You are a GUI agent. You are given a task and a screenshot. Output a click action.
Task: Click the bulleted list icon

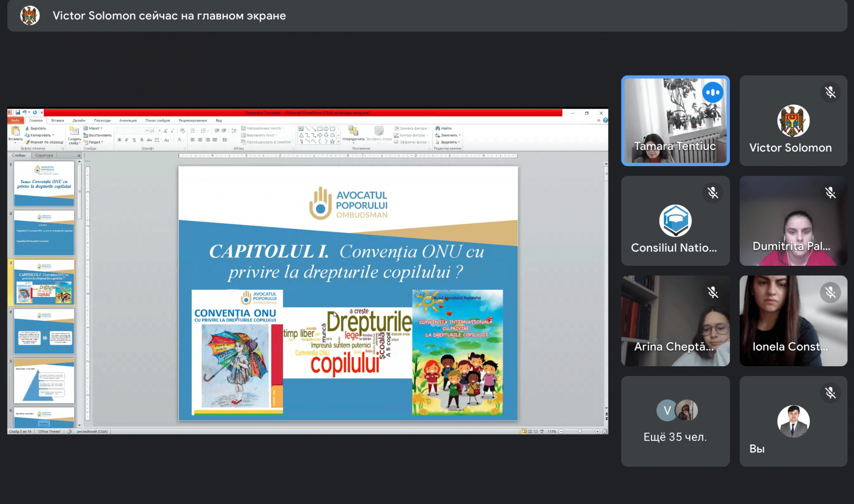(x=193, y=131)
